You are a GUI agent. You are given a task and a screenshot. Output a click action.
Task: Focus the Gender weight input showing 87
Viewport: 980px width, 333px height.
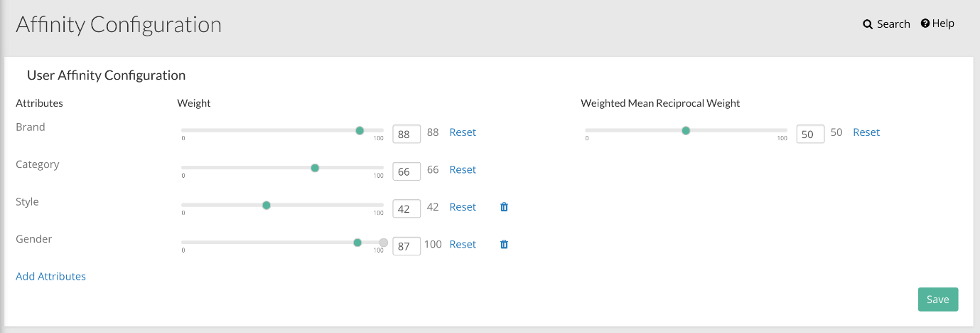(406, 245)
